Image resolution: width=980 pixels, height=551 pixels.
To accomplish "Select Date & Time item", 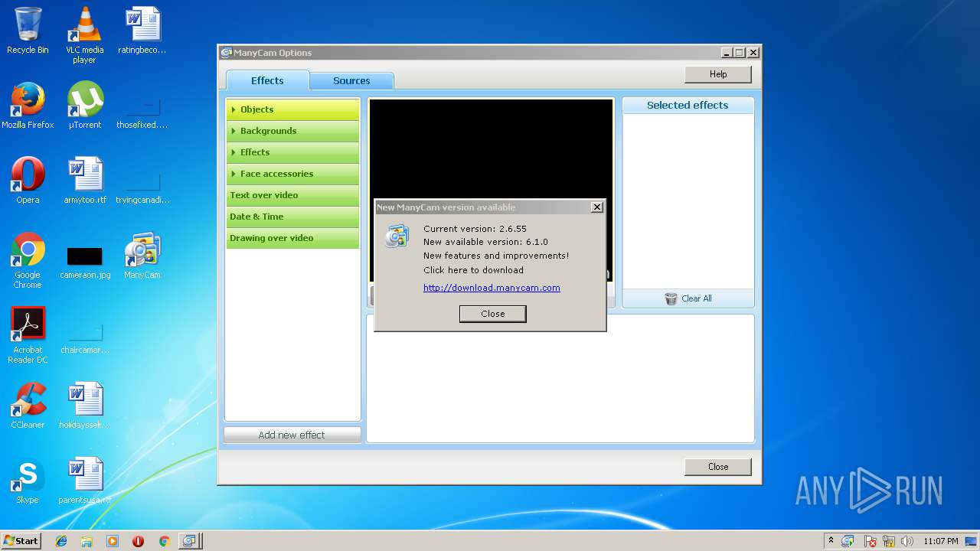I will point(292,217).
